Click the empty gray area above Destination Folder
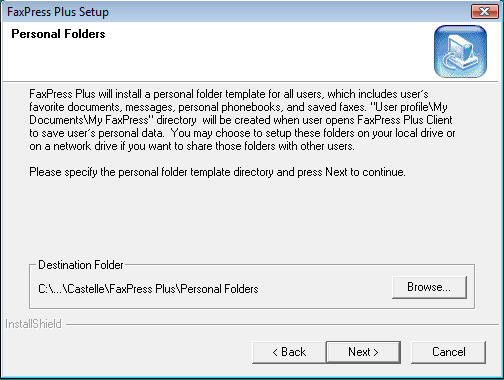504x380 pixels. pyautogui.click(x=252, y=220)
